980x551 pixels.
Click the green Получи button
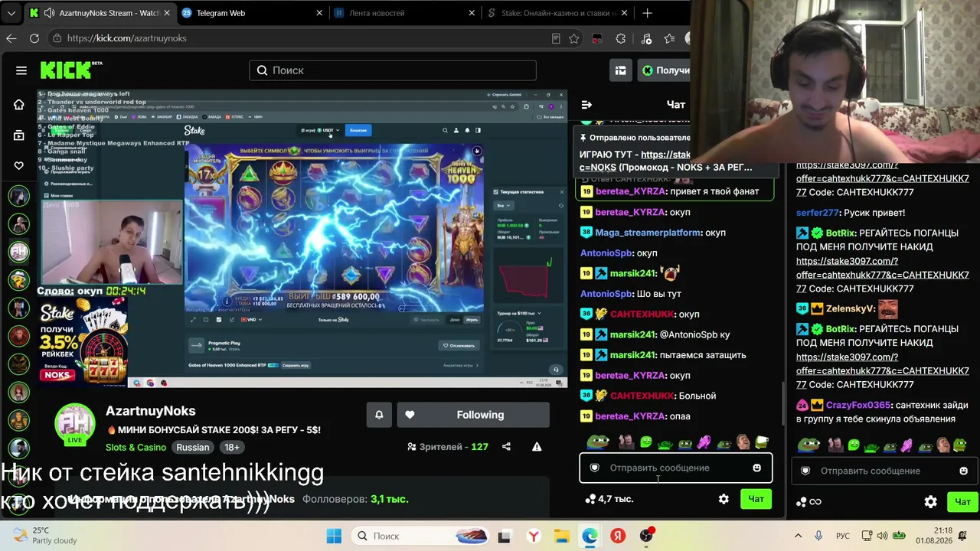(665, 70)
